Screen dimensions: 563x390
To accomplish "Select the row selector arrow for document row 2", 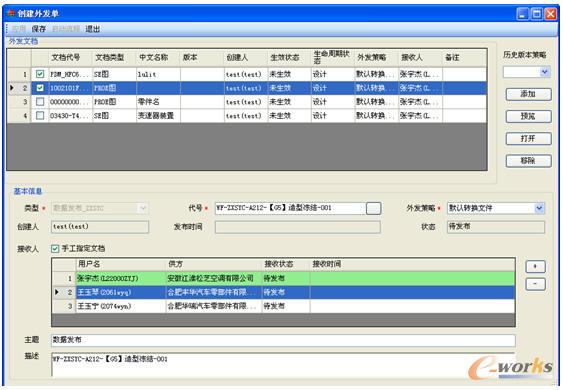I will click(12, 88).
